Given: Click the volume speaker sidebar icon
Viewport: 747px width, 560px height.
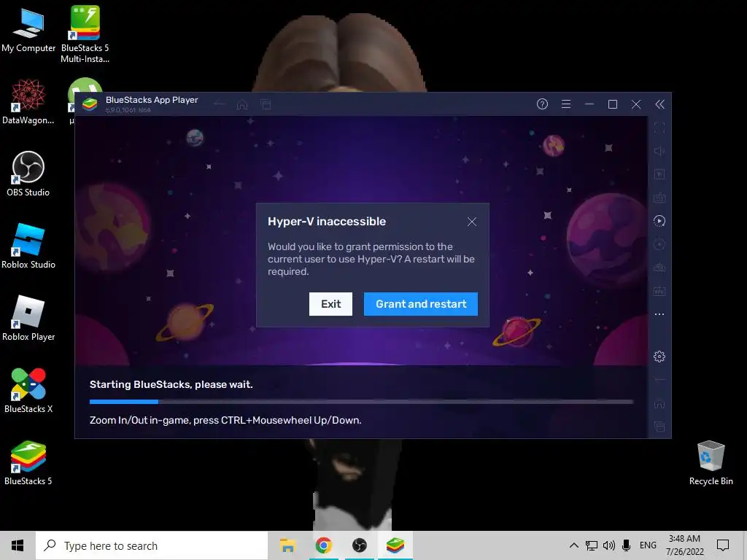Looking at the screenshot, I should coord(659,151).
